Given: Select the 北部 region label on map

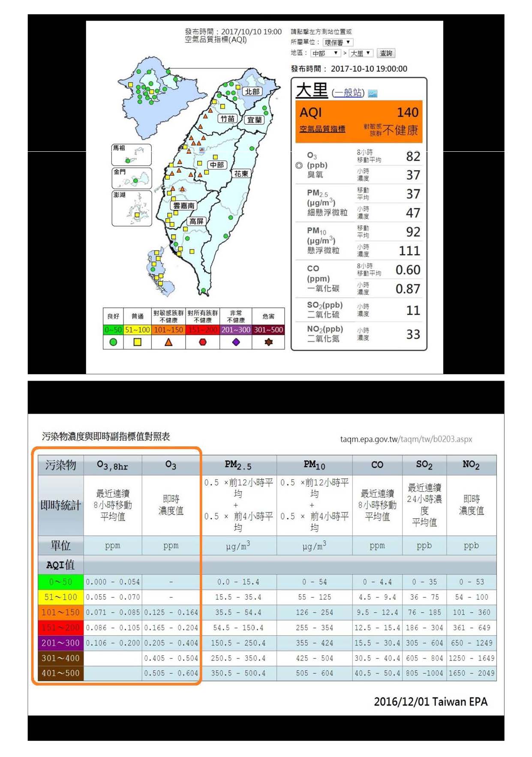Looking at the screenshot, I should tap(252, 91).
